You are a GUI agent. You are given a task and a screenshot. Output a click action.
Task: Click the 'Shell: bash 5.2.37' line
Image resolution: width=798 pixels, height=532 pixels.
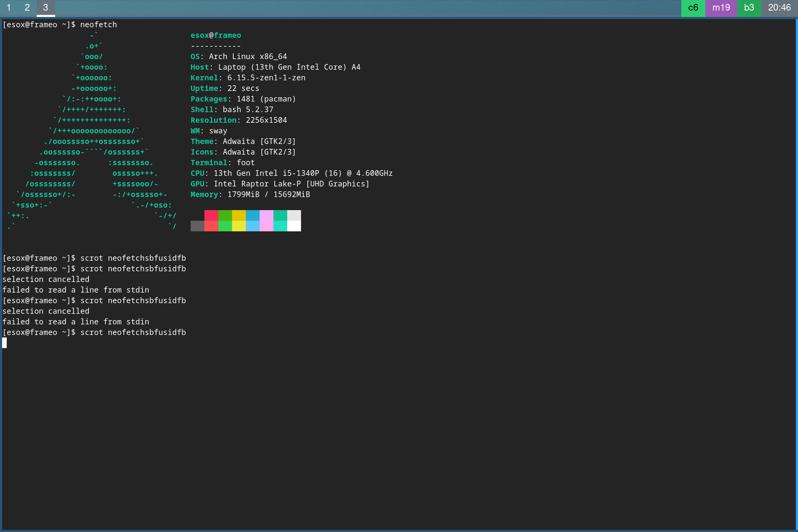tap(232, 110)
